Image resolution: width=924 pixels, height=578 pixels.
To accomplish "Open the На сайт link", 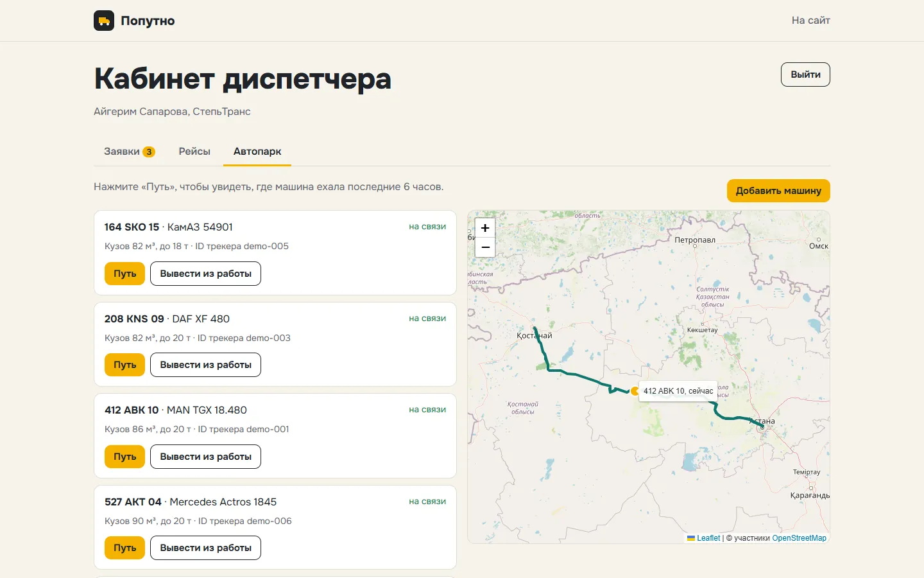I will pos(810,21).
